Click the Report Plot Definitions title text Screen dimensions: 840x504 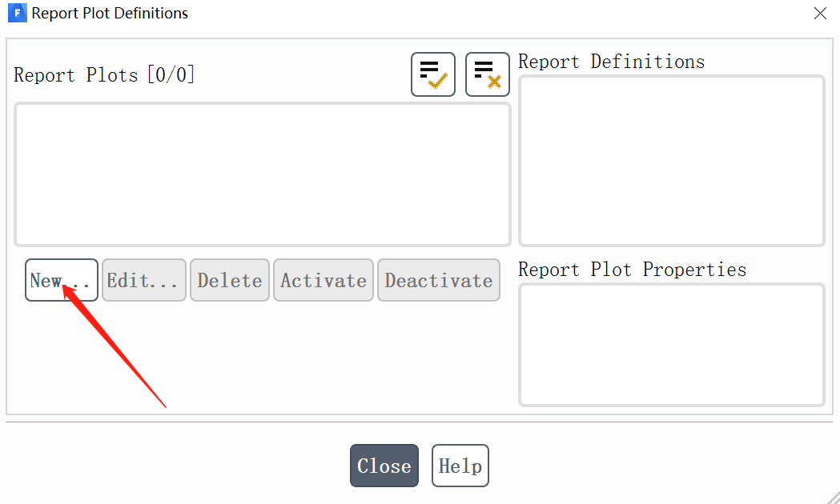(x=110, y=14)
